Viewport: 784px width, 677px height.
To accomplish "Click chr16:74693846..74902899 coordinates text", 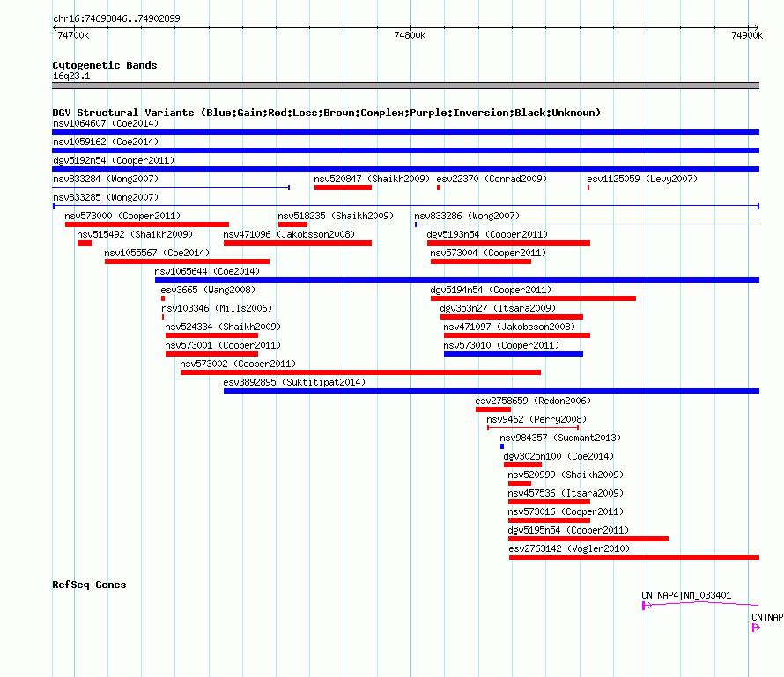I will [x=116, y=18].
